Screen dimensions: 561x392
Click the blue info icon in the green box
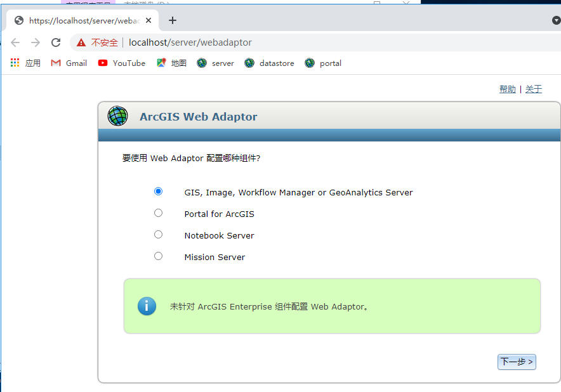[147, 306]
